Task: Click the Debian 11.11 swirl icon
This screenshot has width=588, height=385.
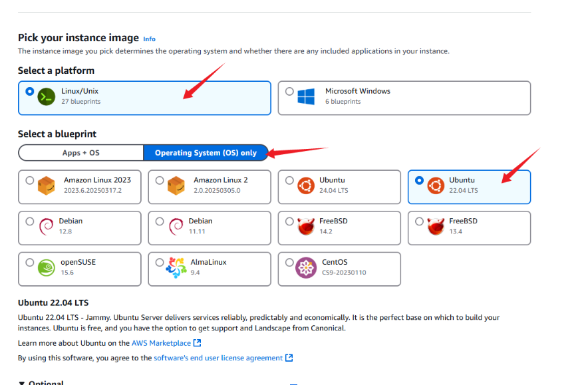Action: pyautogui.click(x=176, y=227)
